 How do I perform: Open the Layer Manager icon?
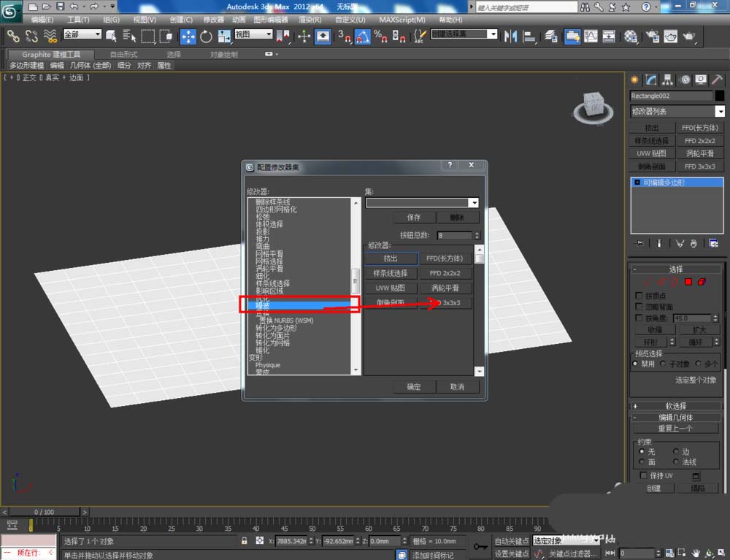[551, 37]
